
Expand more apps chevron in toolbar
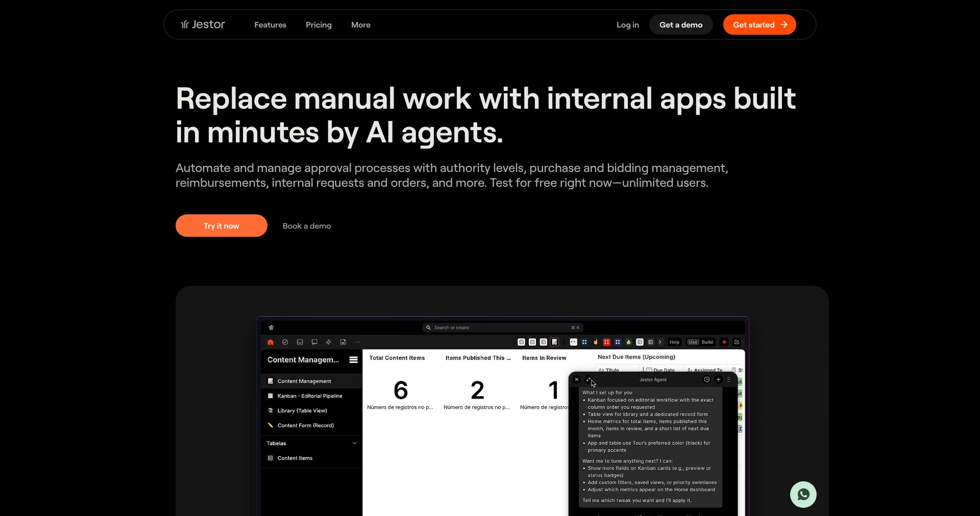pos(660,342)
